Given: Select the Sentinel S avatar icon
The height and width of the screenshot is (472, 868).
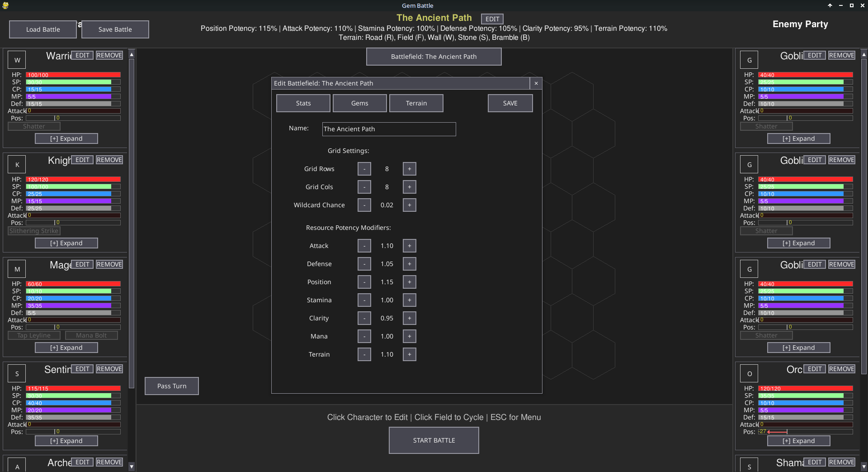Looking at the screenshot, I should pos(16,373).
